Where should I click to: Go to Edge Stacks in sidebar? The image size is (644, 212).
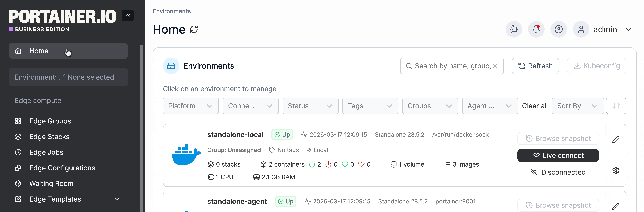49,137
